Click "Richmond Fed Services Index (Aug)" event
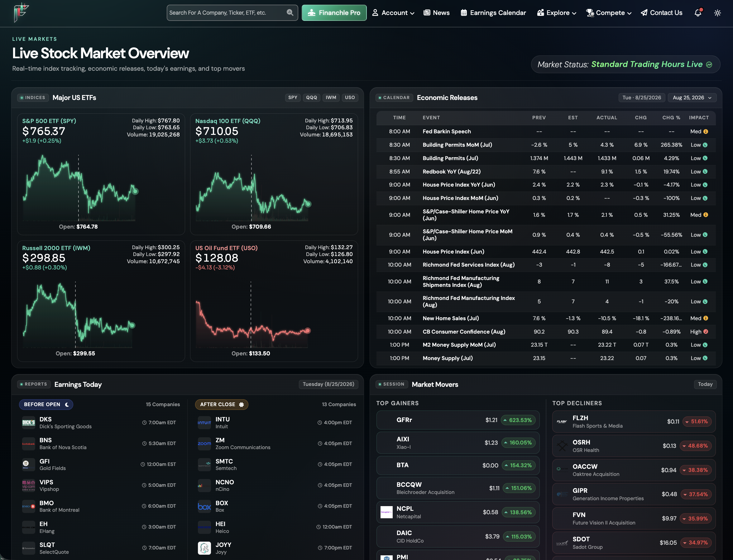The image size is (733, 560). click(x=468, y=265)
